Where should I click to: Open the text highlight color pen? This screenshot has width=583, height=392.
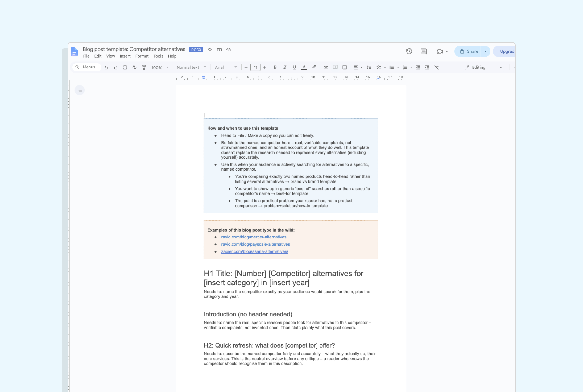pyautogui.click(x=314, y=67)
